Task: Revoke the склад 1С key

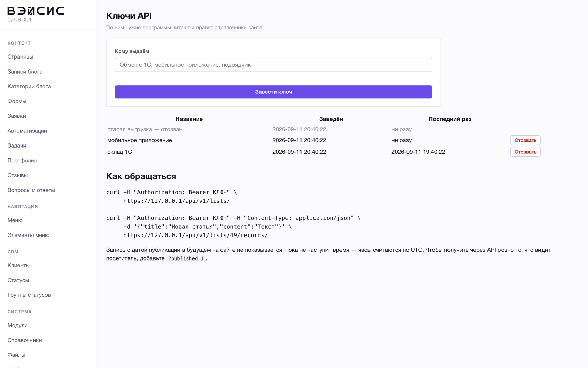Action: coord(525,152)
